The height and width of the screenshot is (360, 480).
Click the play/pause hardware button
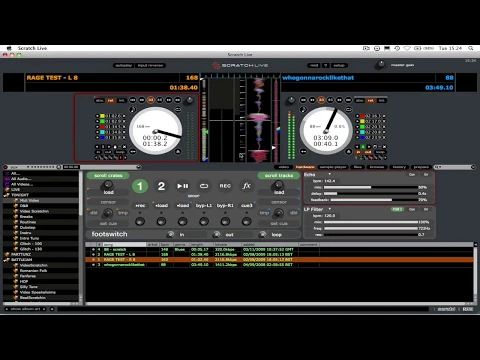pyautogui.click(x=183, y=186)
